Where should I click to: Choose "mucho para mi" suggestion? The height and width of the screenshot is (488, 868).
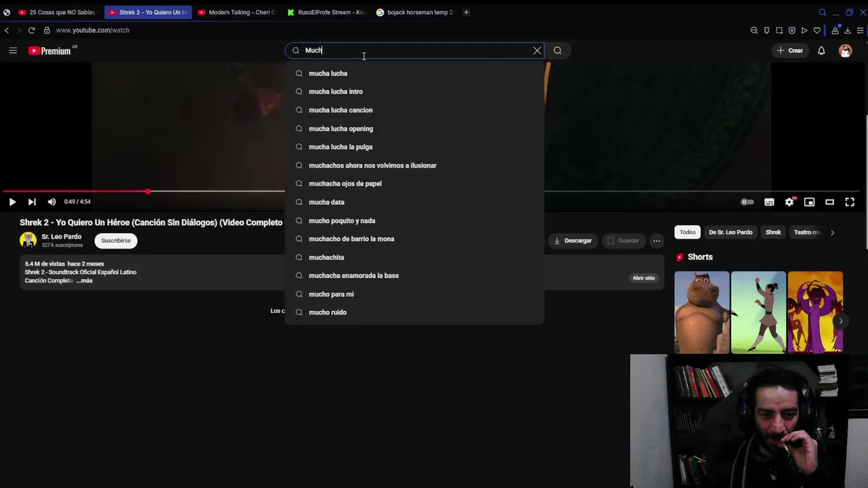coord(414,294)
